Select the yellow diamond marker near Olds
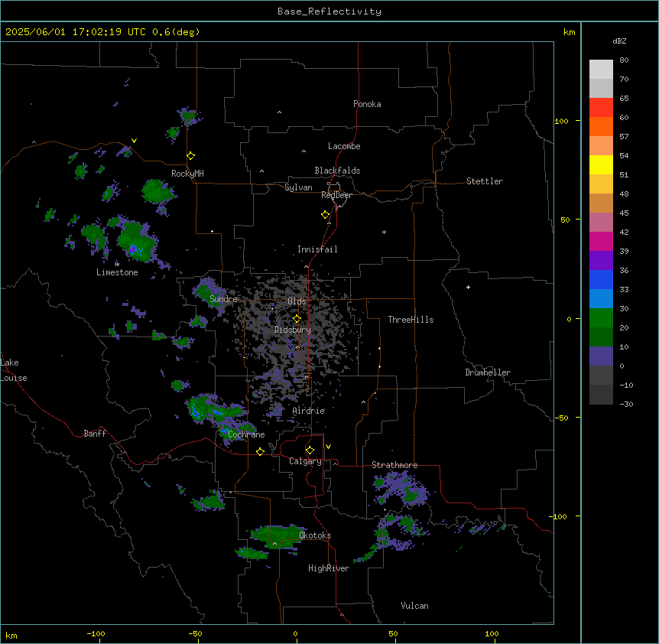Viewport: 659px width, 644px height. click(297, 319)
